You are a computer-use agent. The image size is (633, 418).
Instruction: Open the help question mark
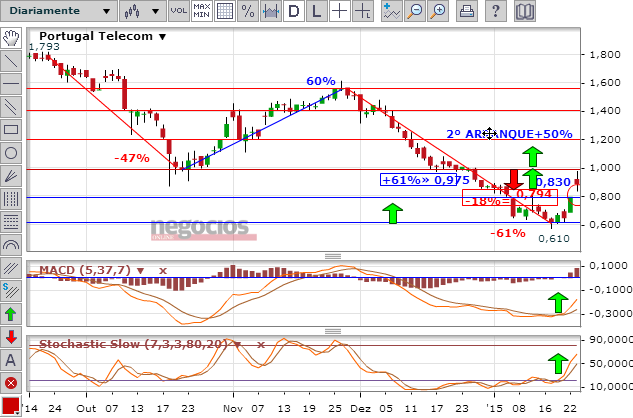[495, 11]
